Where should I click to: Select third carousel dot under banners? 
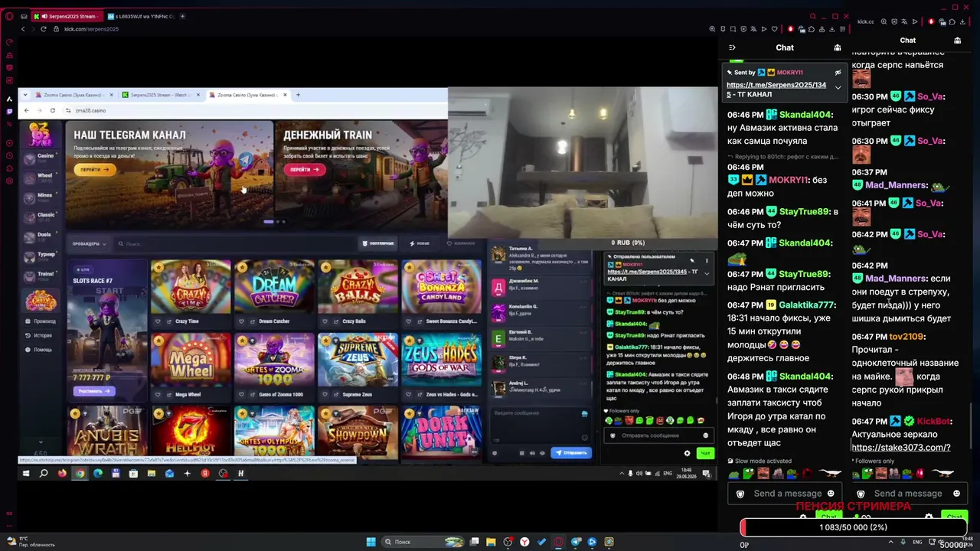coord(283,222)
